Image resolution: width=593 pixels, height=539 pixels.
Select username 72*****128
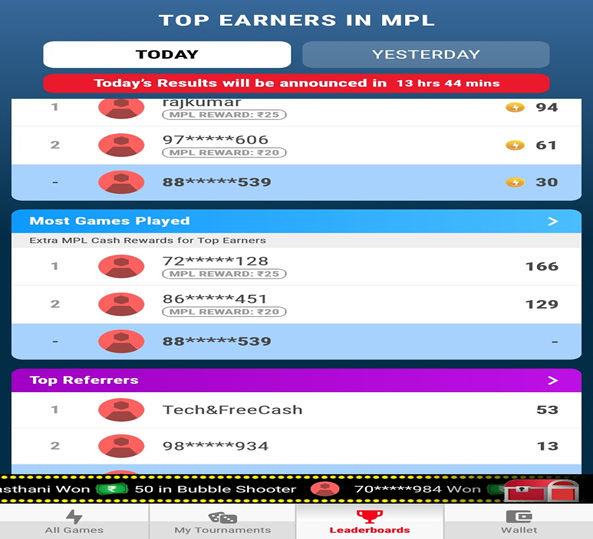click(216, 261)
